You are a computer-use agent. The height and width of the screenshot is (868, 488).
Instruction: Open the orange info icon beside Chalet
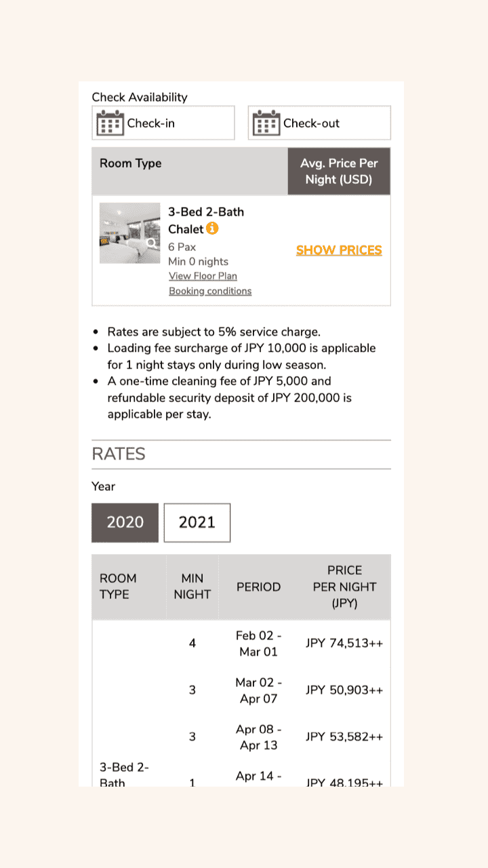pos(212,229)
